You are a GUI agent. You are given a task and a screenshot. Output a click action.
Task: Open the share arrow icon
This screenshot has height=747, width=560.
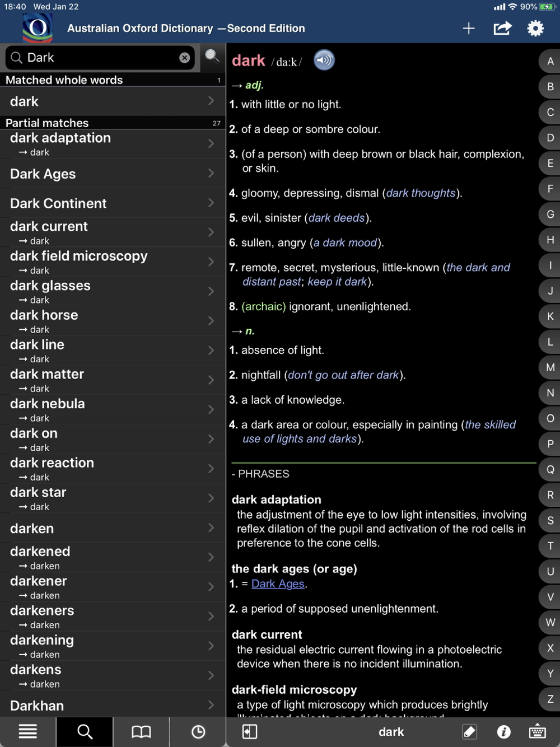(x=502, y=28)
